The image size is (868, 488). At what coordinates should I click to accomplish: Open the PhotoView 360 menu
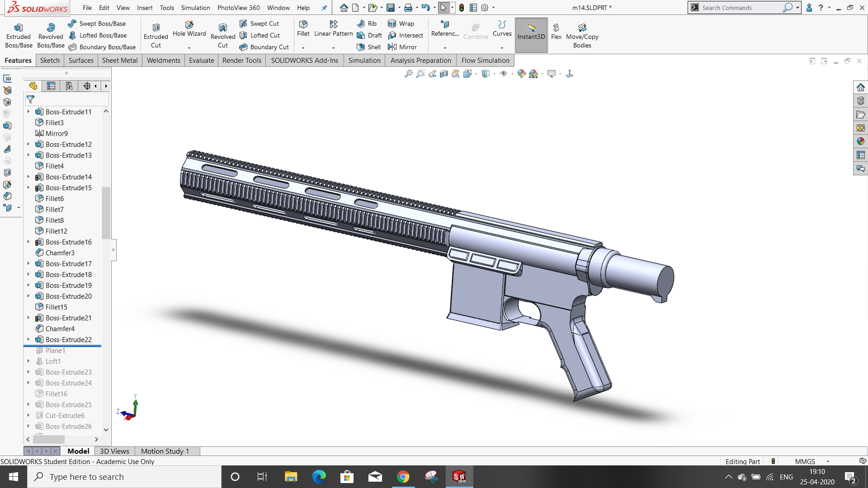coord(238,8)
